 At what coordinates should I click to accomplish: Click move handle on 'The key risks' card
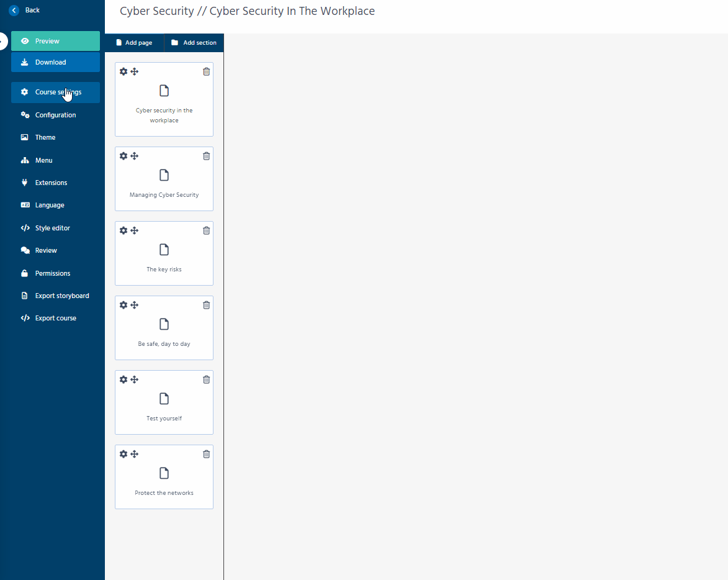[135, 230]
